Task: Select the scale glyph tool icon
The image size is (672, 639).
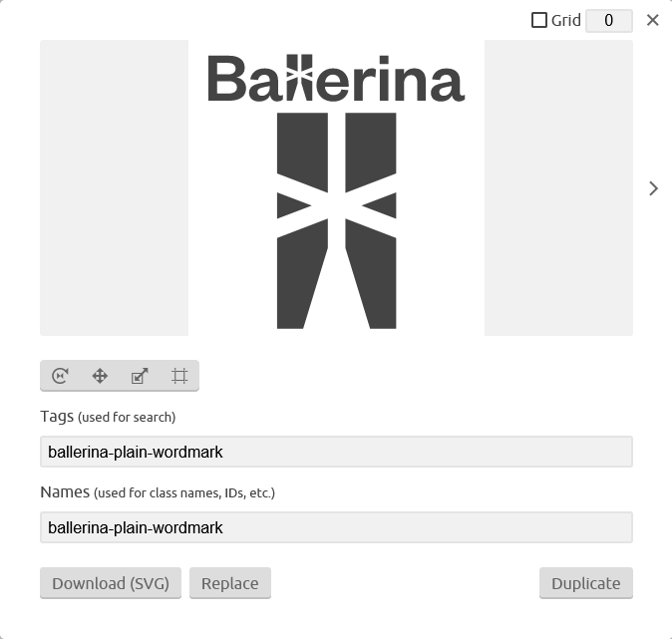Action: coord(140,376)
